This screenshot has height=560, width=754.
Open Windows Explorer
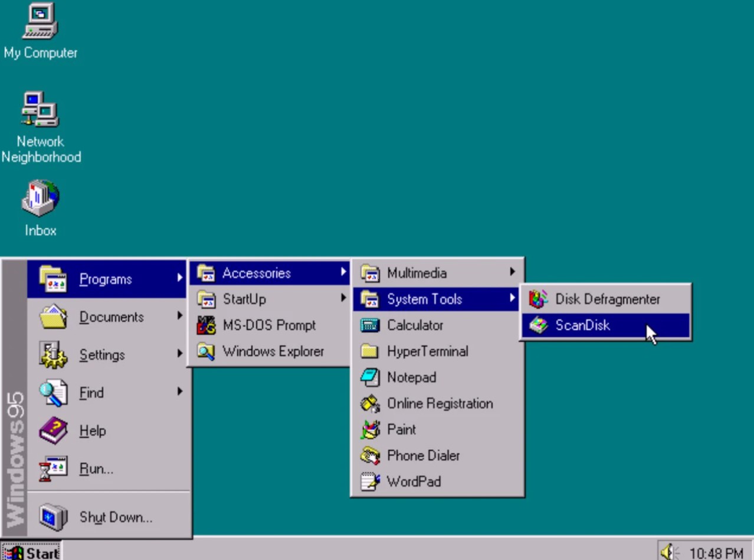pos(274,351)
